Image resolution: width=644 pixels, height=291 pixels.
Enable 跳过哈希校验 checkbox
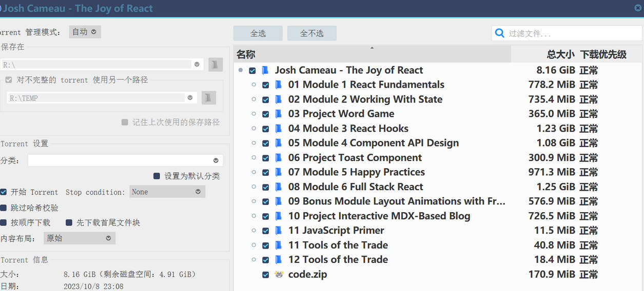point(3,208)
